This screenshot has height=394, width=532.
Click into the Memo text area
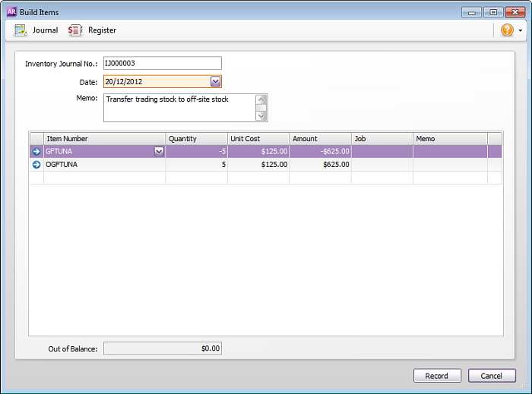point(180,107)
